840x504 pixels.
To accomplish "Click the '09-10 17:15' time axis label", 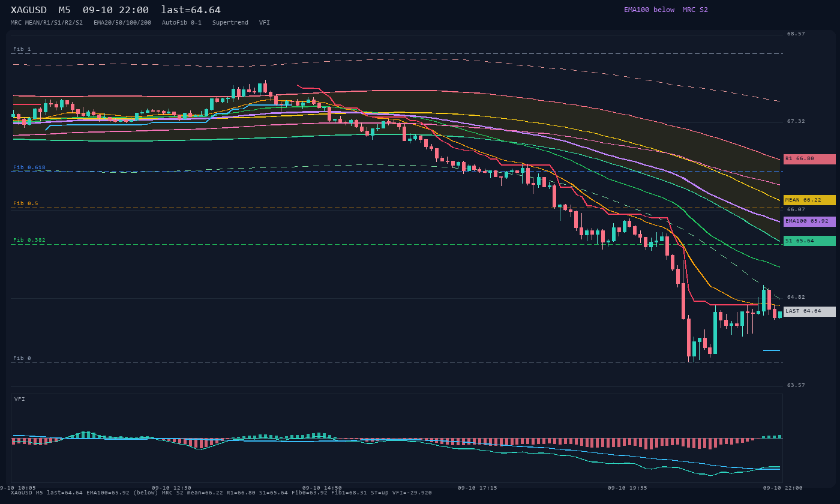I will [x=477, y=488].
